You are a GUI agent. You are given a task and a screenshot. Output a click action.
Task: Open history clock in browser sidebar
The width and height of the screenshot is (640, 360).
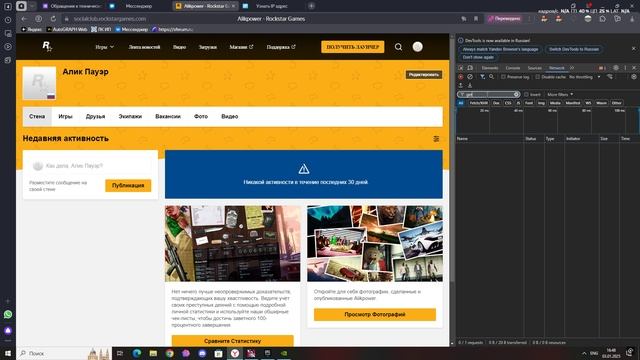click(x=8, y=20)
